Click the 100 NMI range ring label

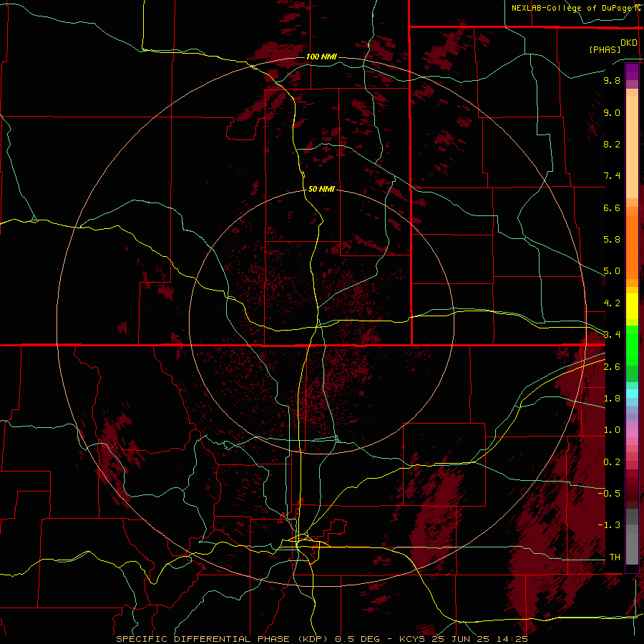pos(321,57)
